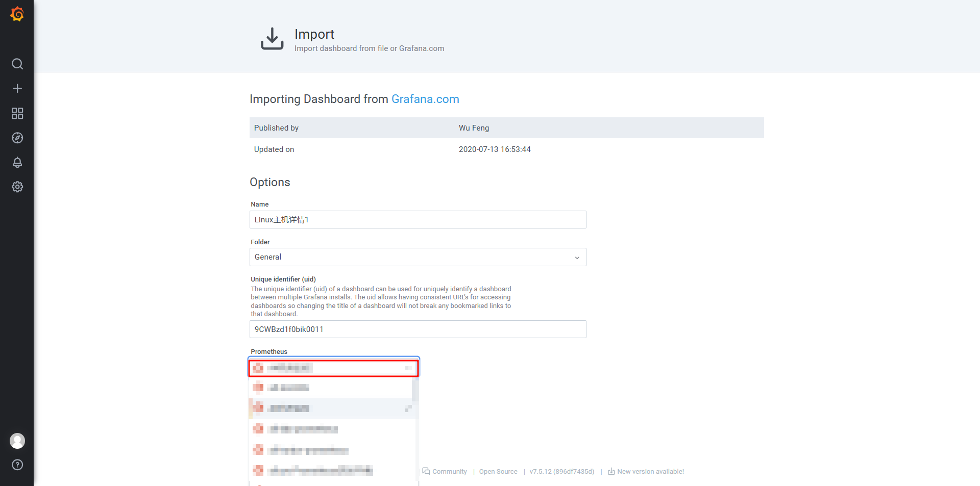Viewport: 980px width, 486px height.
Task: Open the Prometheus data source selector
Action: [x=334, y=368]
